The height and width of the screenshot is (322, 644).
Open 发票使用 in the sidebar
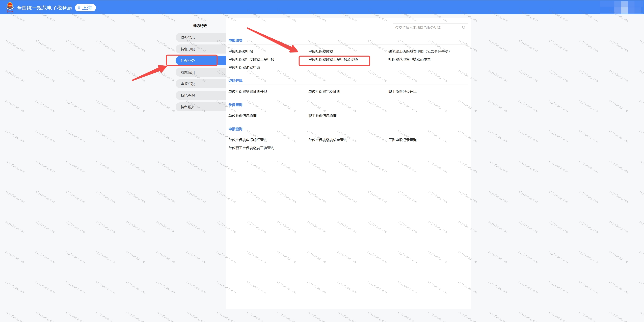tap(201, 72)
